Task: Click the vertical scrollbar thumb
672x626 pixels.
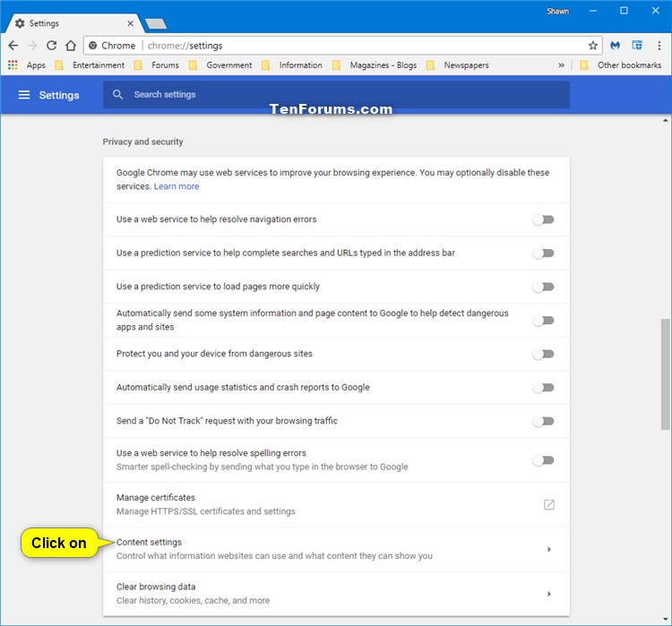Action: click(x=665, y=374)
